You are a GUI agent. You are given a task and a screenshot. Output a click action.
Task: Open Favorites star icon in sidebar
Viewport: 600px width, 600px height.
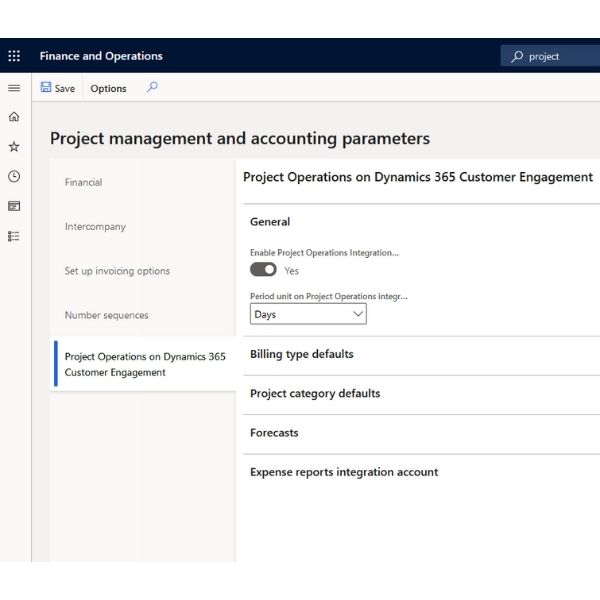14,147
